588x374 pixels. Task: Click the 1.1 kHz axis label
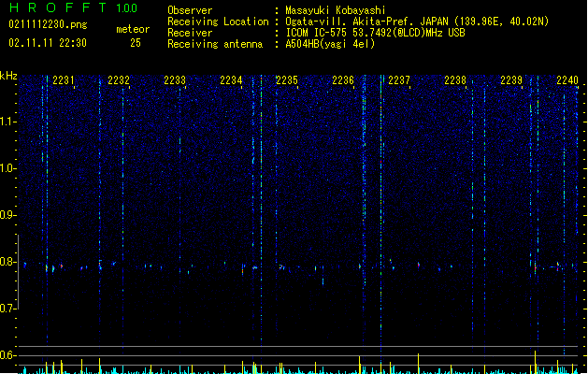coord(8,122)
